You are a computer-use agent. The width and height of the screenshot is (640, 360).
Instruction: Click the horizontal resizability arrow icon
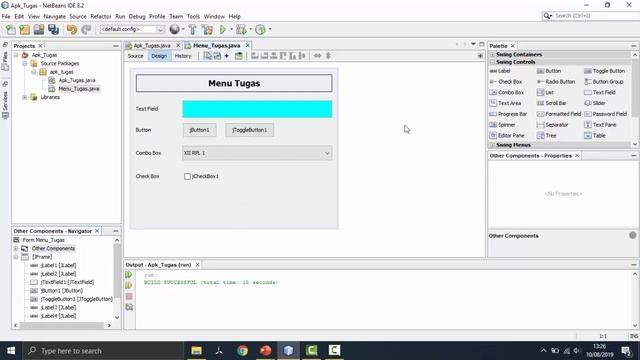pyautogui.click(x=318, y=56)
